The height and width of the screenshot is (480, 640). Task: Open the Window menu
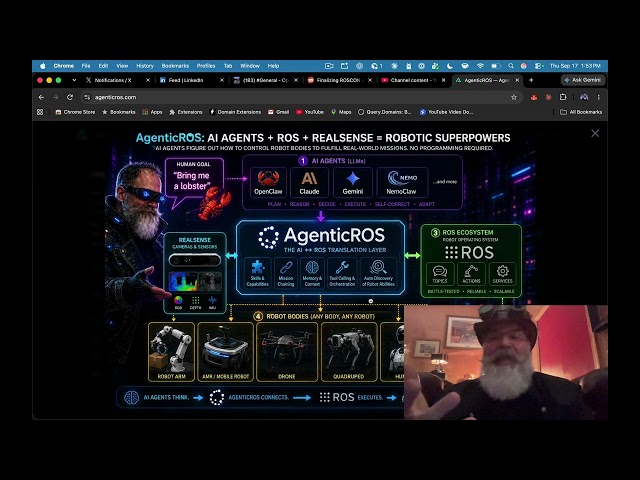pos(250,66)
